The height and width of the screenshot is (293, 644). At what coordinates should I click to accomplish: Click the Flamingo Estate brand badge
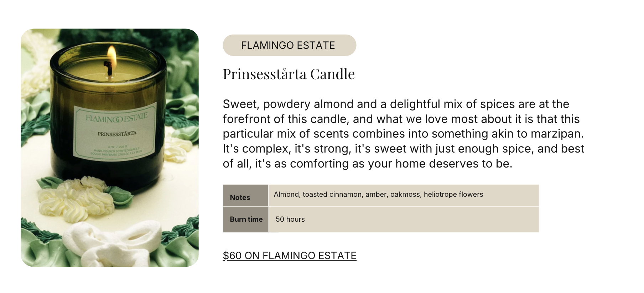[289, 45]
